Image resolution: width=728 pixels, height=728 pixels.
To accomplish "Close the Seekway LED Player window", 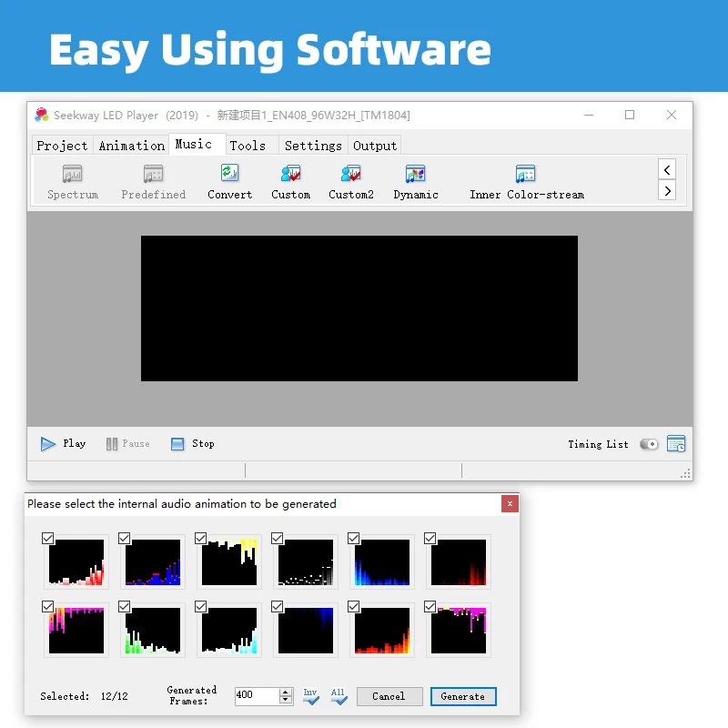I will click(672, 115).
